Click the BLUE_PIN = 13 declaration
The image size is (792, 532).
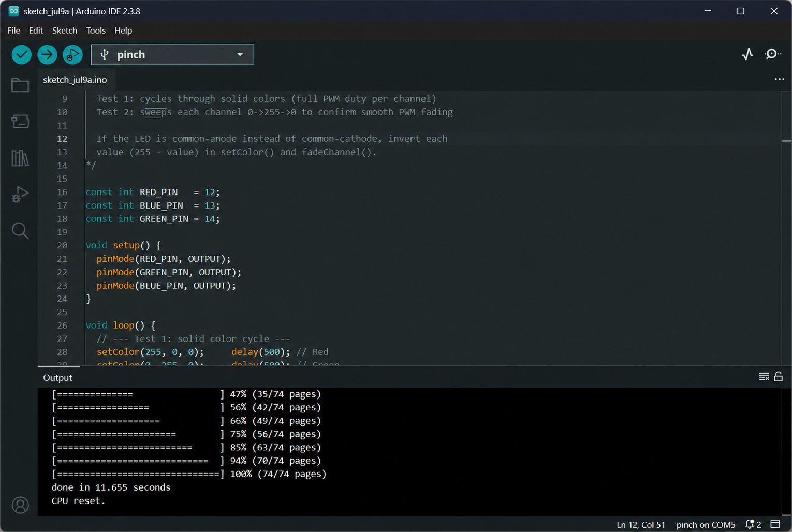[x=153, y=205]
